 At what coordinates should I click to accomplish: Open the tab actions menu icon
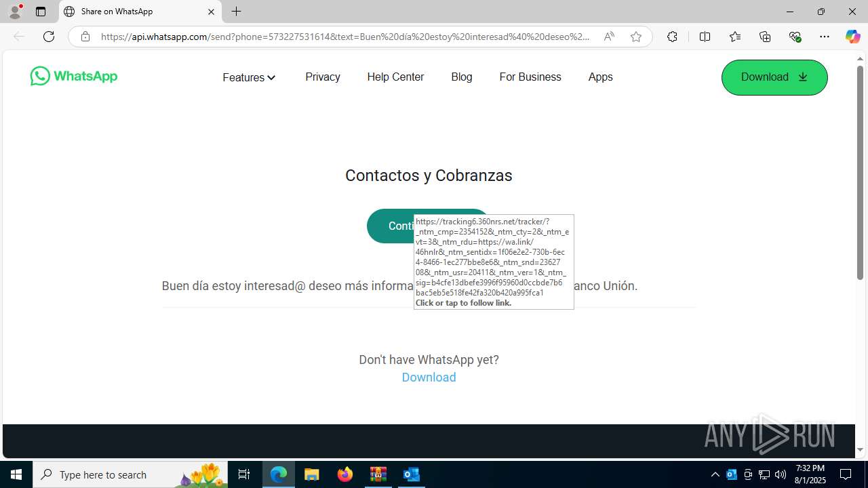click(41, 12)
